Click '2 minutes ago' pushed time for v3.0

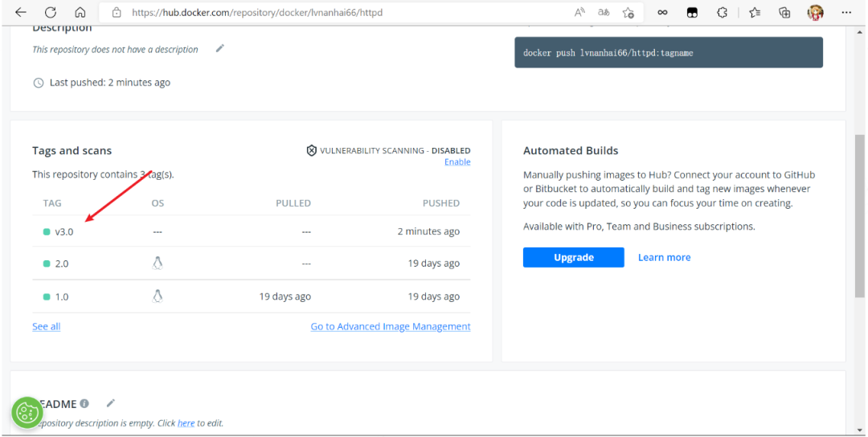coord(428,231)
